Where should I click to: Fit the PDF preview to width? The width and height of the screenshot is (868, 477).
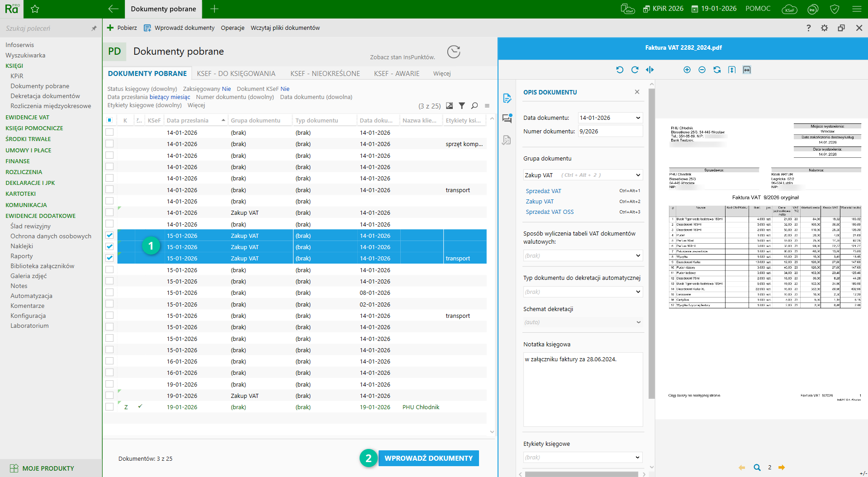746,70
